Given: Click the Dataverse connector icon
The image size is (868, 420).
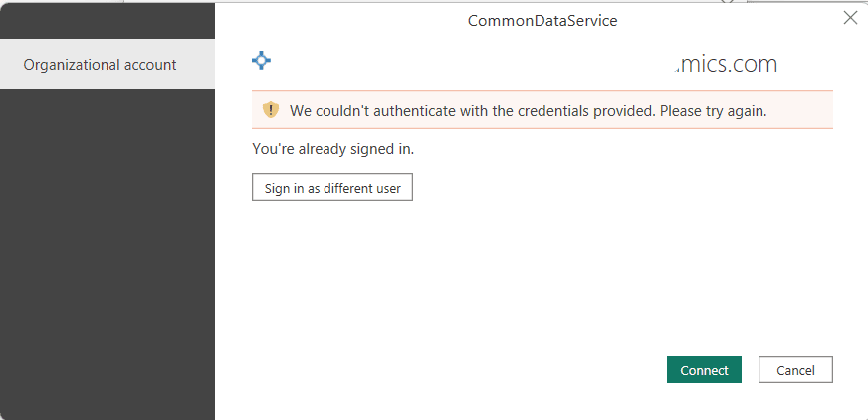Looking at the screenshot, I should coord(261,61).
